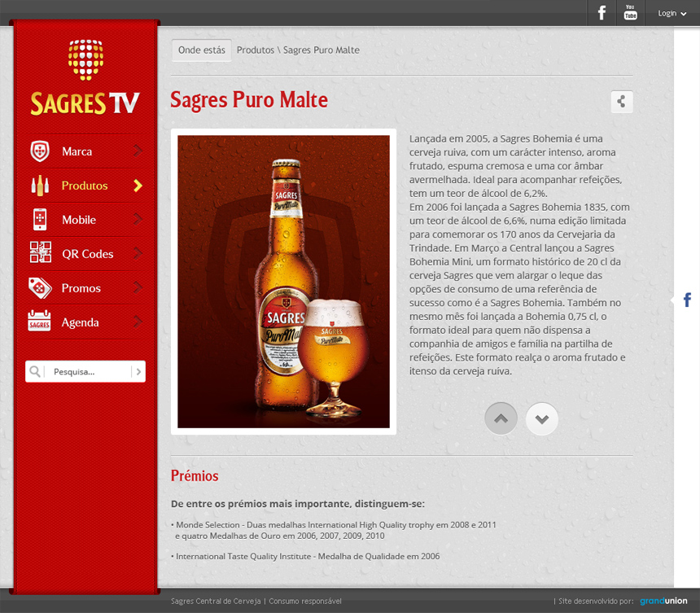Click the QR Codes icon
The image size is (700, 613).
click(40, 252)
